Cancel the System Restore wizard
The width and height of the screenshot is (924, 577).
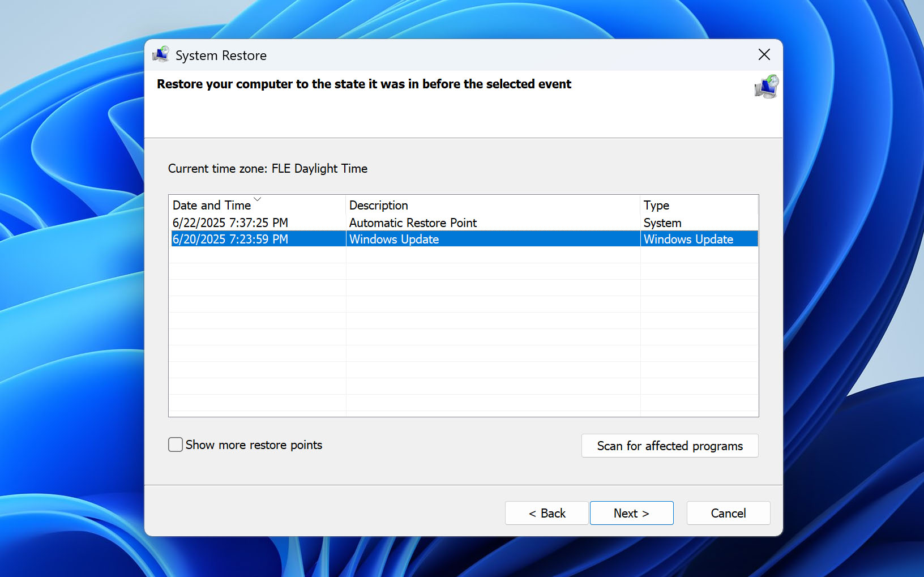728,513
